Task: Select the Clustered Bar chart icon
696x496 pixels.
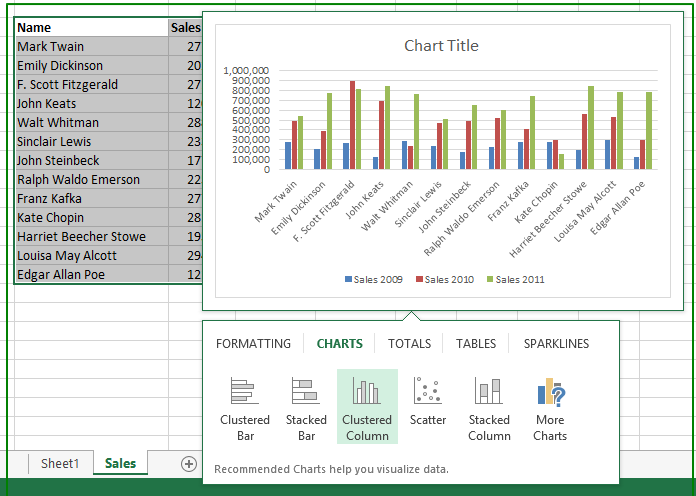Action: (x=245, y=391)
